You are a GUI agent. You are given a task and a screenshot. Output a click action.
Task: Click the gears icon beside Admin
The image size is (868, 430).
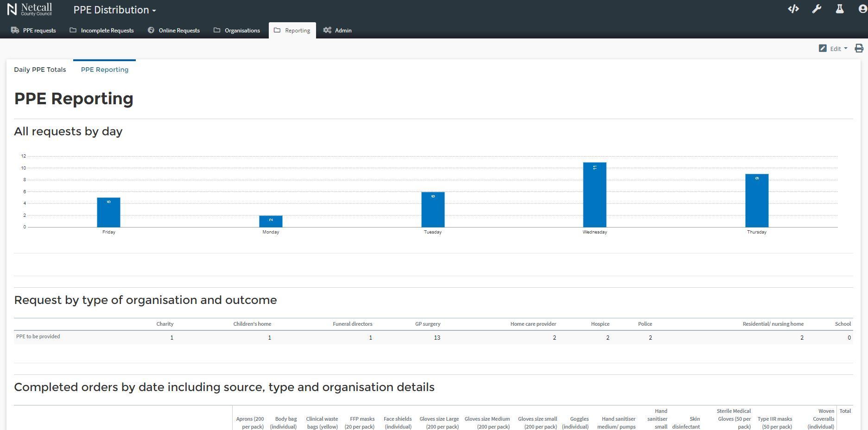(327, 31)
